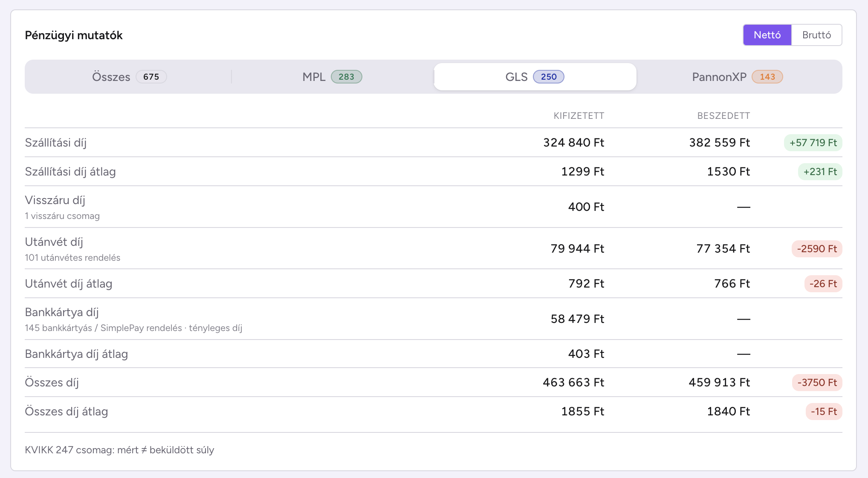Click the Szállítási díj átlag label

click(70, 172)
